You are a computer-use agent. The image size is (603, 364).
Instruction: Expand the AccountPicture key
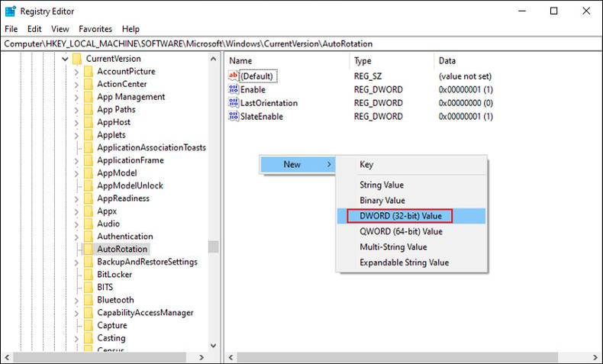[x=76, y=72]
